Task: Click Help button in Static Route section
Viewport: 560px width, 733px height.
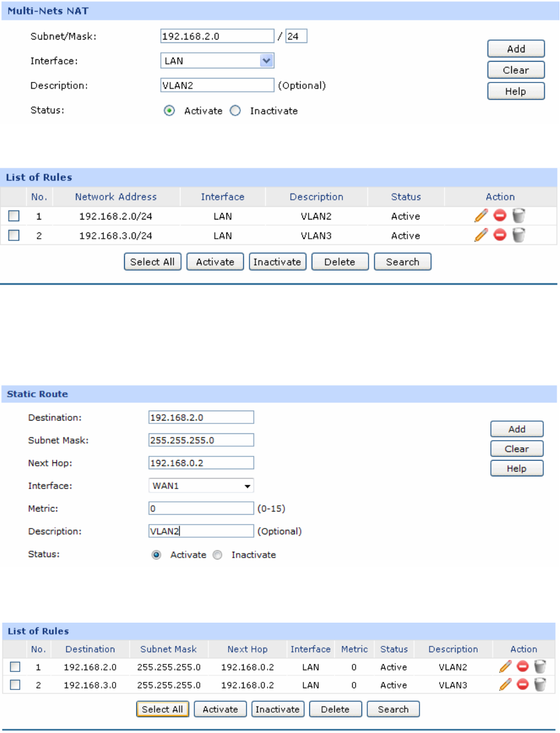Action: [x=516, y=468]
